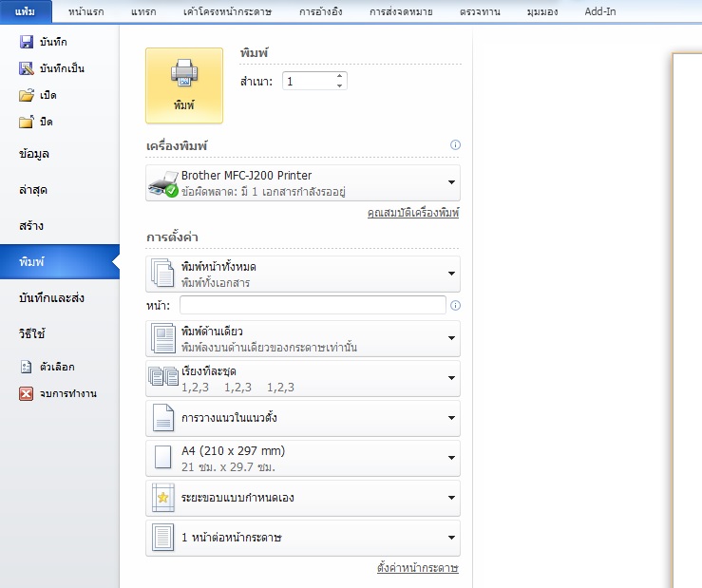
Task: Decrease copies with the สำเนา down arrow
Action: pos(339,85)
